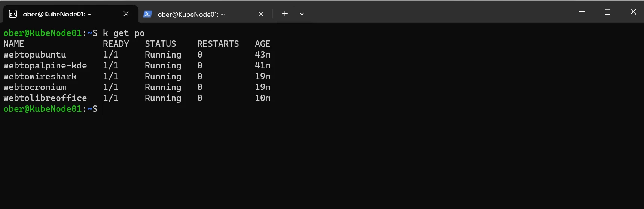Click the STATUS column header text
644x209 pixels.
click(161, 44)
